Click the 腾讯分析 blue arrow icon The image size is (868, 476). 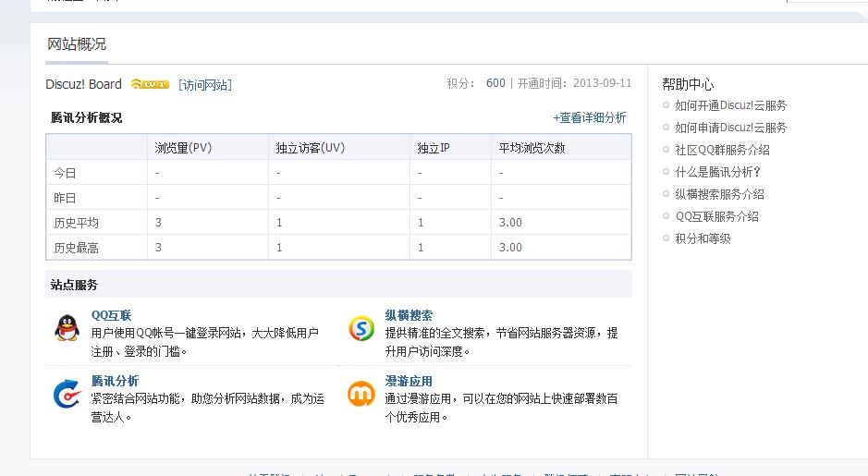67,394
